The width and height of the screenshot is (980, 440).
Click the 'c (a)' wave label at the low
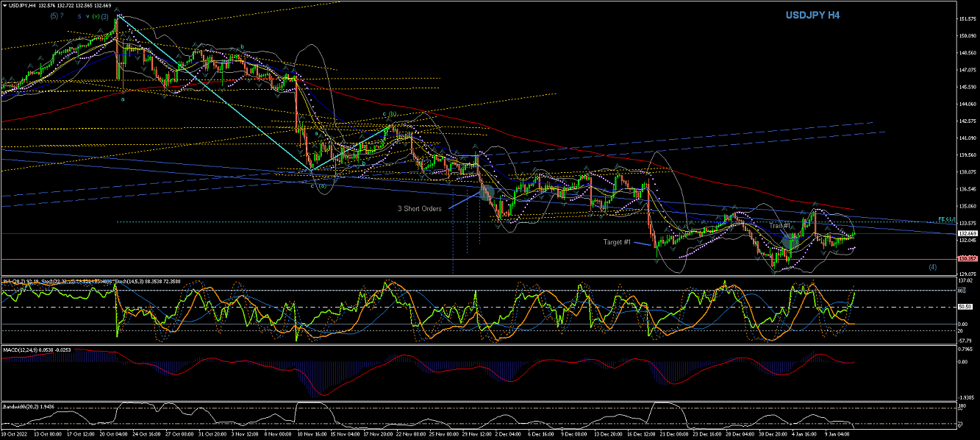coord(318,185)
